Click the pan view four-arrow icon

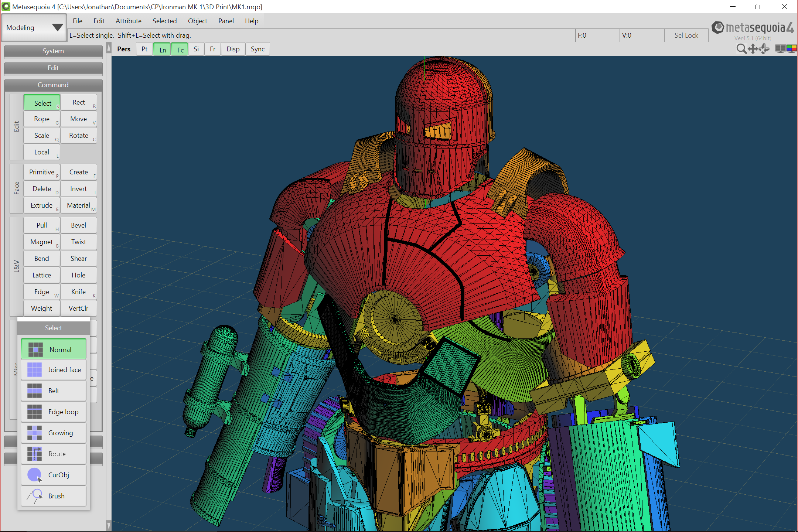(x=753, y=49)
